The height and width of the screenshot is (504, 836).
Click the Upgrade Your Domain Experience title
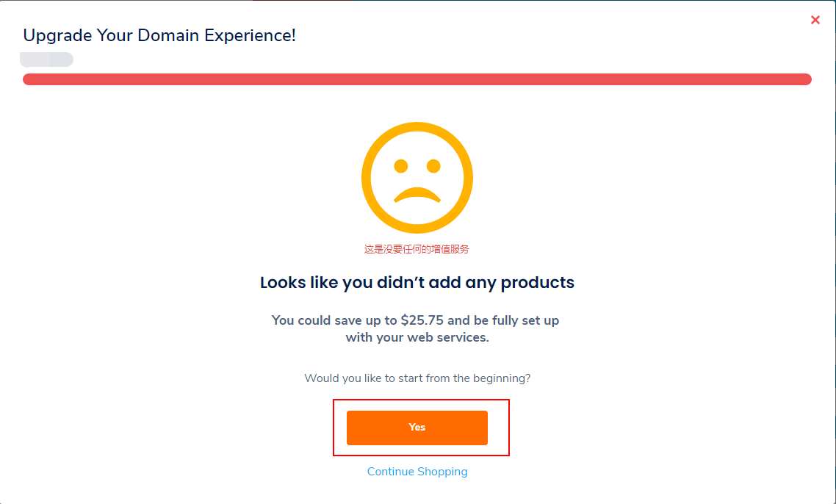(159, 35)
